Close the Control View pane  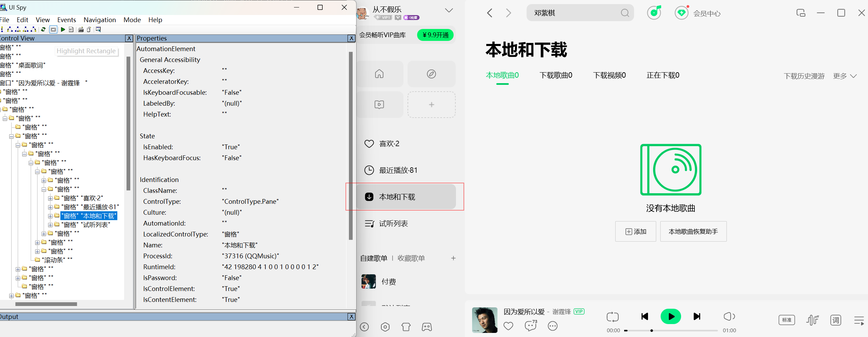point(129,38)
